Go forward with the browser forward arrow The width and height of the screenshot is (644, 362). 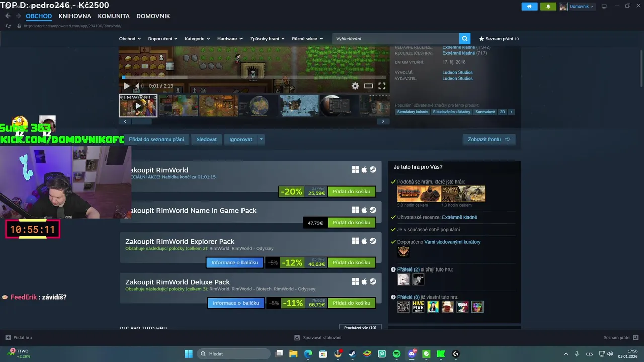tap(18, 16)
